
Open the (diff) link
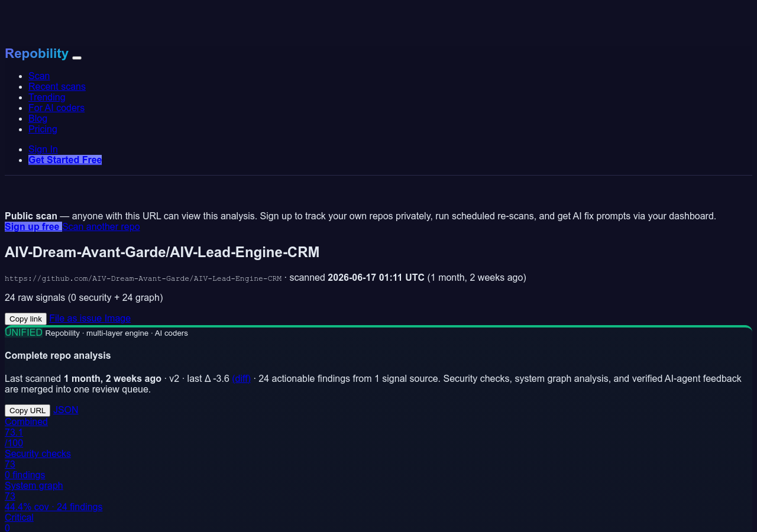(x=241, y=378)
